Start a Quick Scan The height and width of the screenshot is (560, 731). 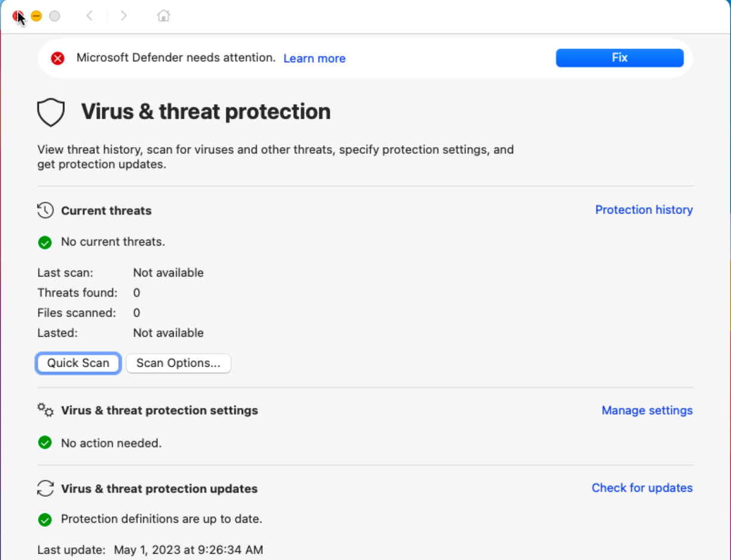click(x=79, y=363)
